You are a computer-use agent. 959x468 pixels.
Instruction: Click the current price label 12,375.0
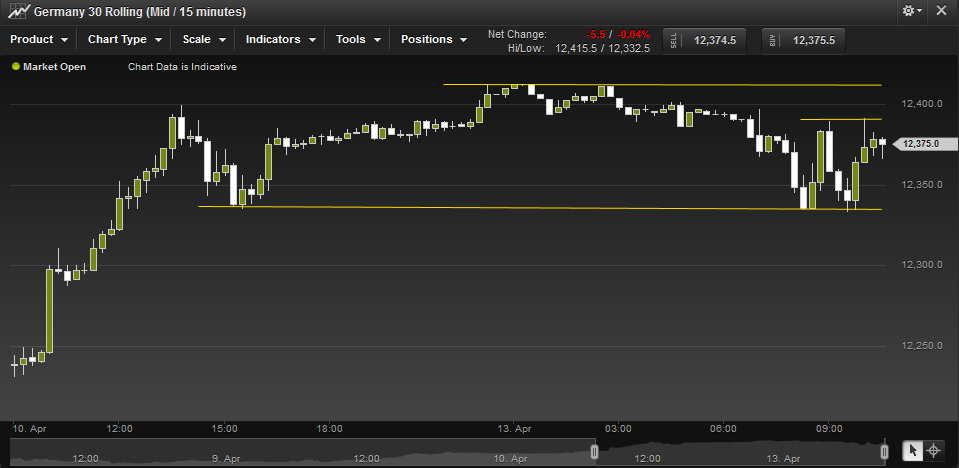[x=919, y=144]
